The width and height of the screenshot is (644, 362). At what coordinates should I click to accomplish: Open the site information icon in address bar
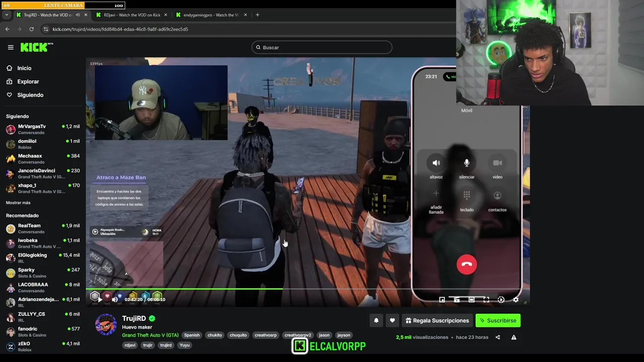coord(46,29)
